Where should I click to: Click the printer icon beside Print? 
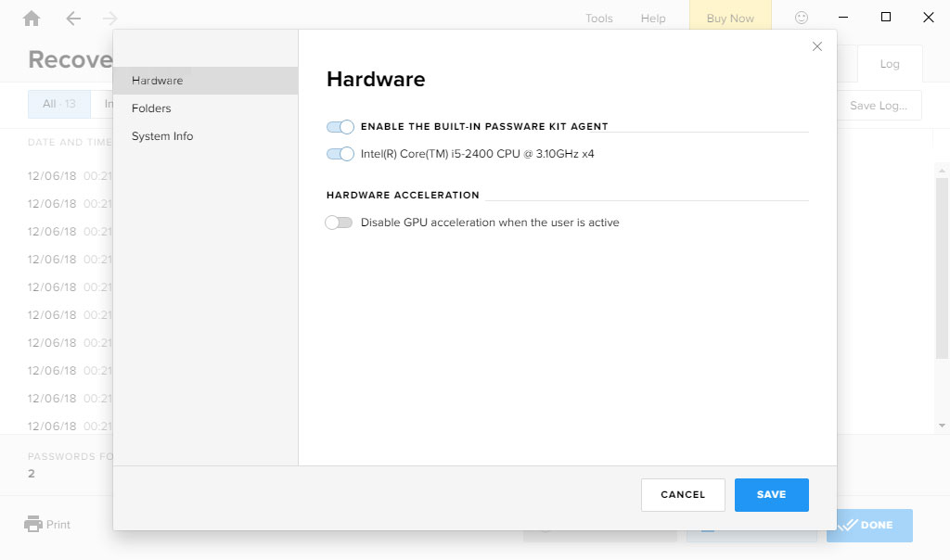[33, 524]
